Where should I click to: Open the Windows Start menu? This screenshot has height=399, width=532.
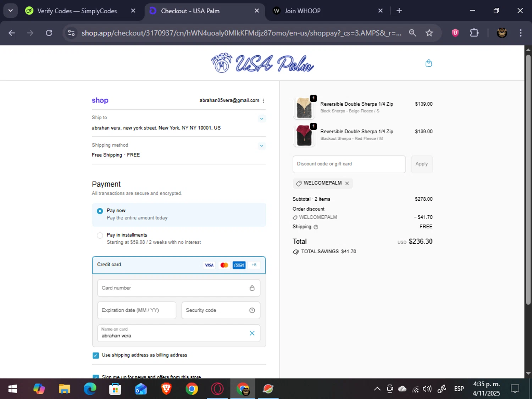pyautogui.click(x=12, y=389)
